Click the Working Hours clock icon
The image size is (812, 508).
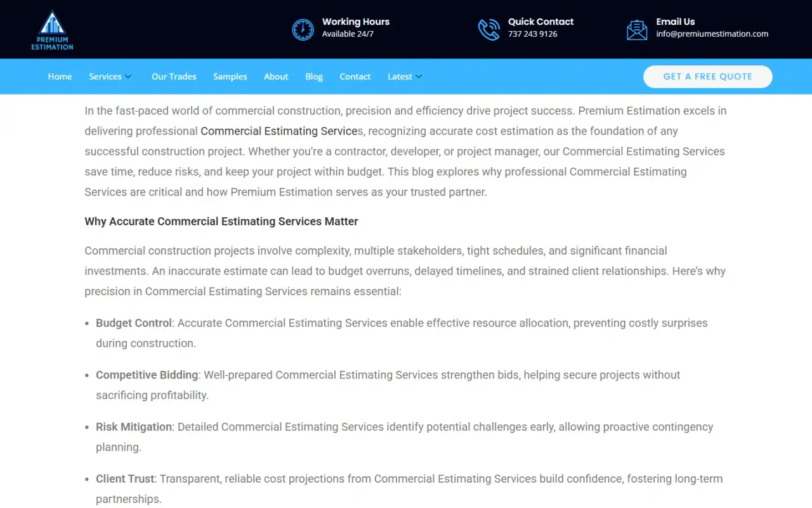303,29
